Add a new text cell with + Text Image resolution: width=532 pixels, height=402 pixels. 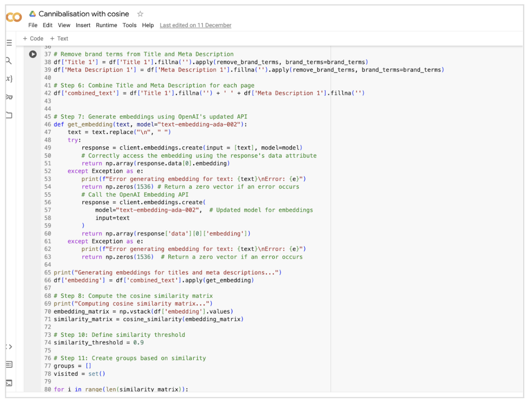(x=59, y=39)
